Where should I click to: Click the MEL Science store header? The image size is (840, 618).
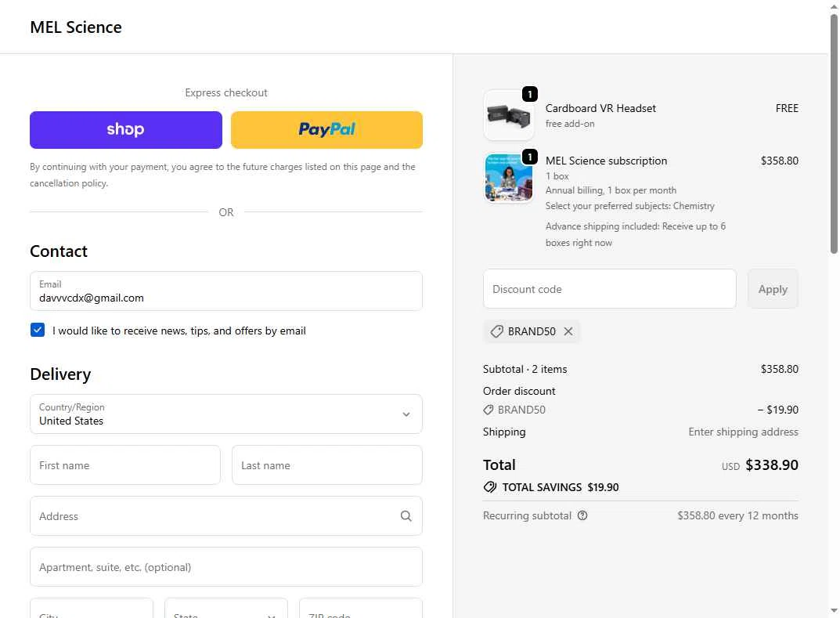[75, 27]
